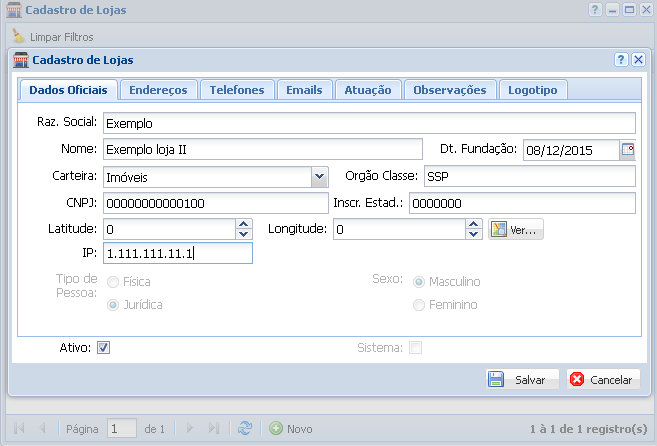Select the Masculino radio option
The height and width of the screenshot is (446, 657).
click(419, 282)
